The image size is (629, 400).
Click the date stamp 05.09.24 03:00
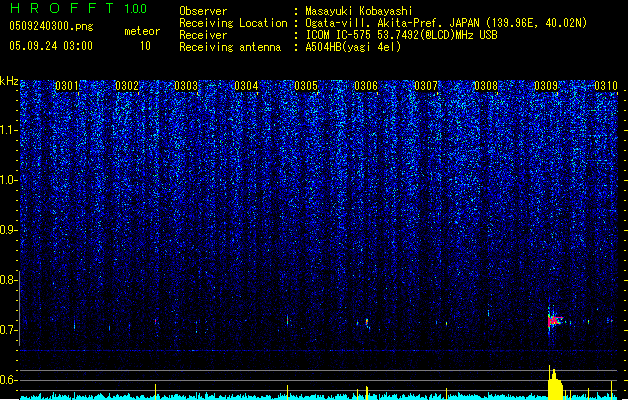[51, 46]
